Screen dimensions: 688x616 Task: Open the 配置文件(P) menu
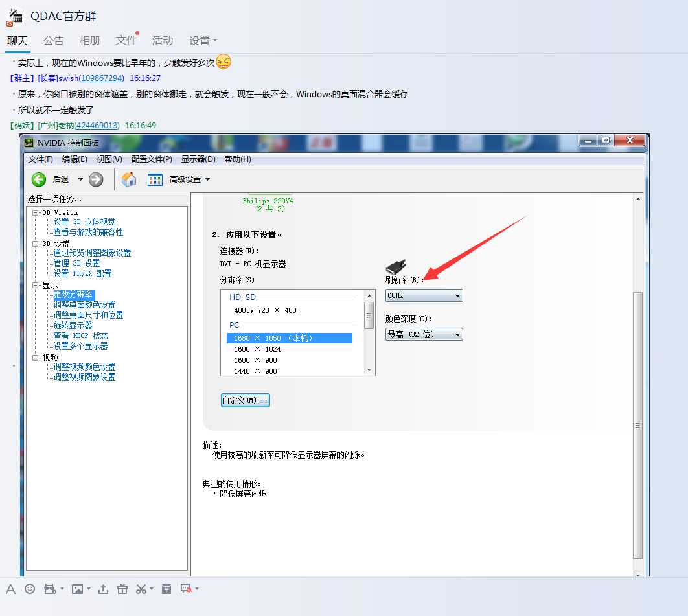[152, 159]
